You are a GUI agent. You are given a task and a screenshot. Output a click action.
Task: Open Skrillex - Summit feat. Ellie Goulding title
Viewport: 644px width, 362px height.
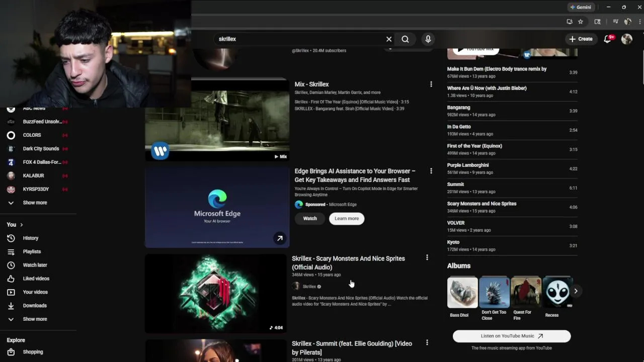click(x=352, y=348)
